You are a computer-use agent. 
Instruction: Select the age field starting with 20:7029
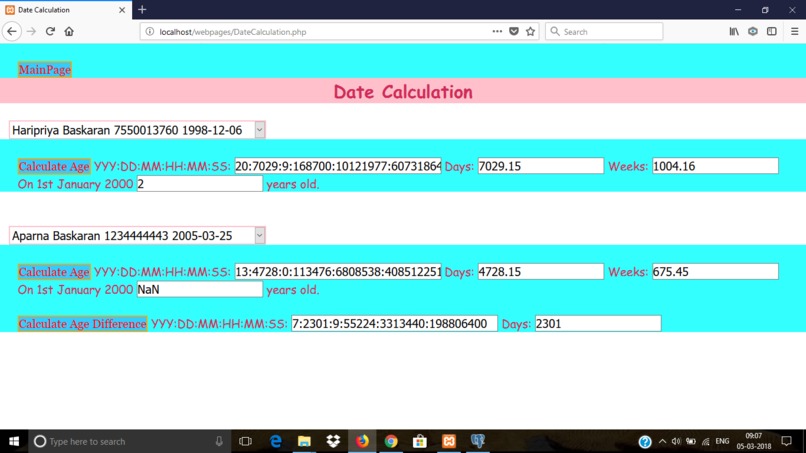click(x=338, y=166)
